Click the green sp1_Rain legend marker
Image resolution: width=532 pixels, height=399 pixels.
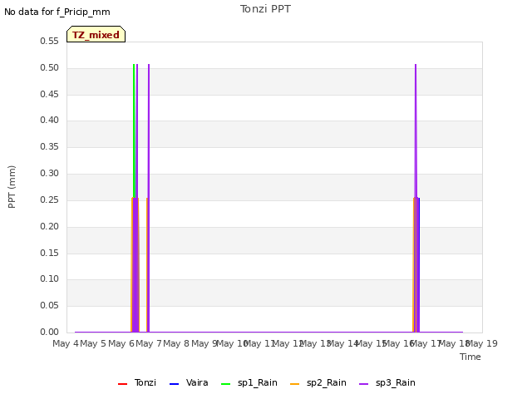tap(225, 384)
